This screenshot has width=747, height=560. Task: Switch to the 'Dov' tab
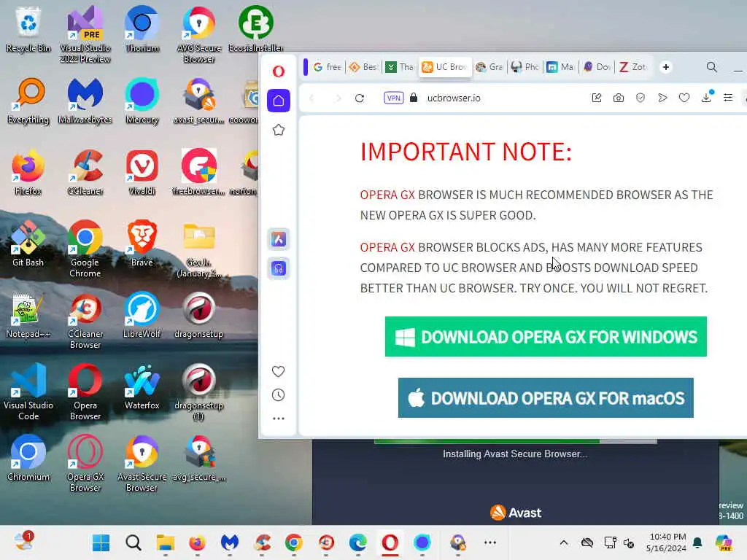coord(597,67)
